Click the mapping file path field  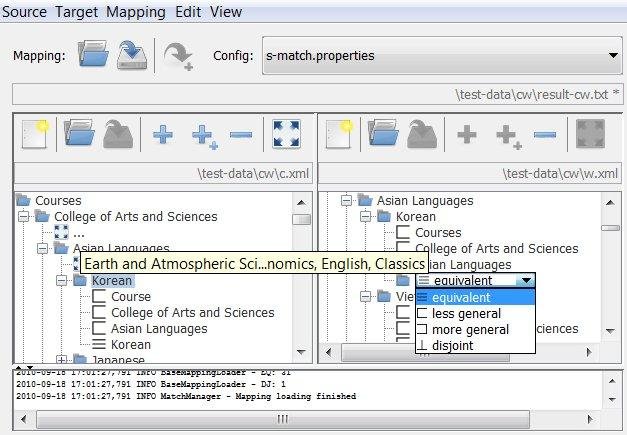tap(317, 94)
